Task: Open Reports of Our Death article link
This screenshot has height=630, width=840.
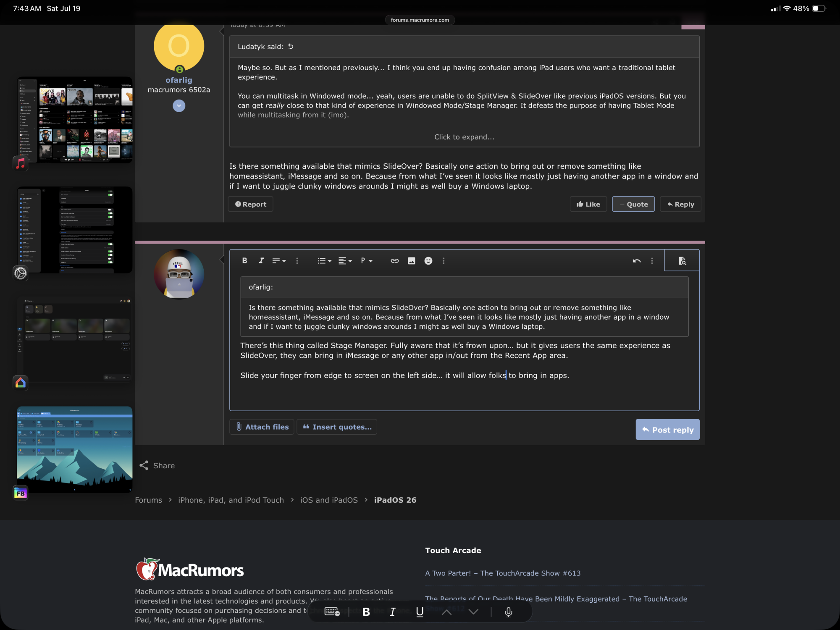Action: [x=556, y=599]
